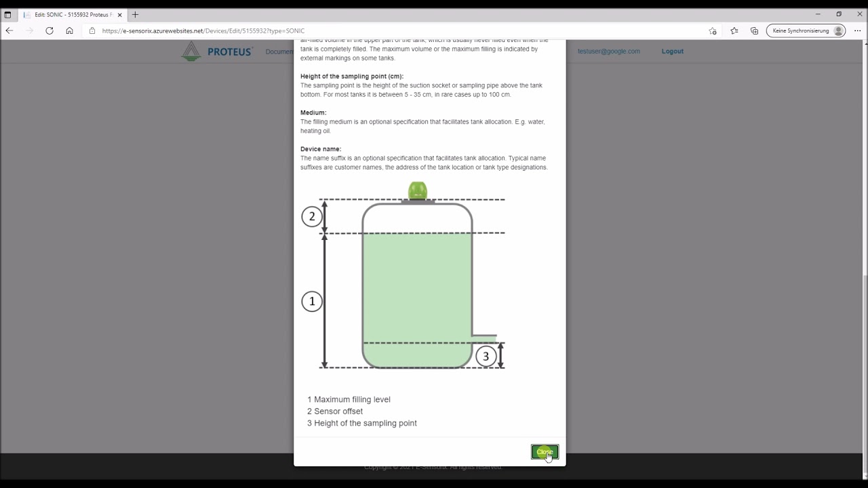This screenshot has height=488, width=868.
Task: Open a new browser tab
Action: (135, 14)
